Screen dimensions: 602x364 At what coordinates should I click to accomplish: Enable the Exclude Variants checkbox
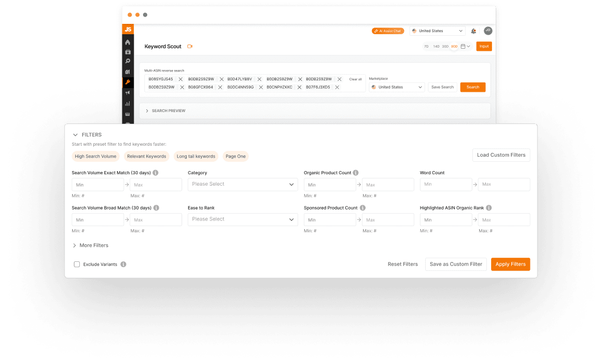click(x=77, y=264)
